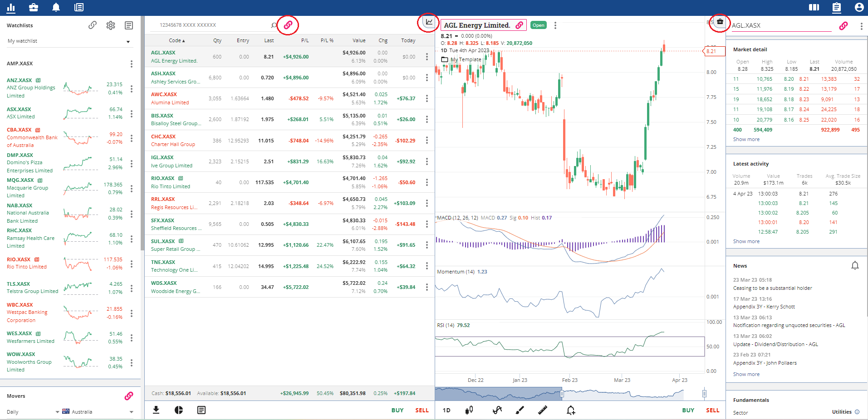The width and height of the screenshot is (868, 420).
Task: Click the portfolio panel pink link icon
Action: (288, 25)
